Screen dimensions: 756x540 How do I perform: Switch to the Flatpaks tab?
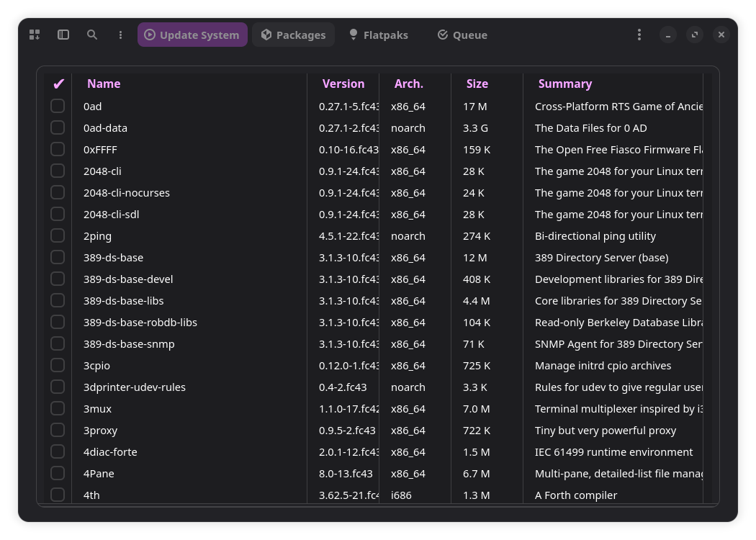coord(378,35)
